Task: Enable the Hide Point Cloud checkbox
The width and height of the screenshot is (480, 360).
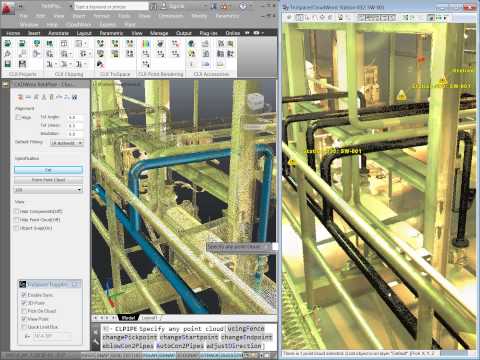Action: [16, 220]
